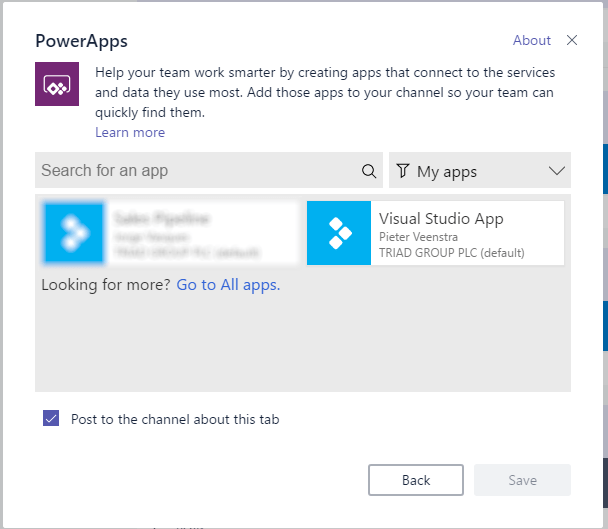Open the Learn more link

[x=130, y=133]
